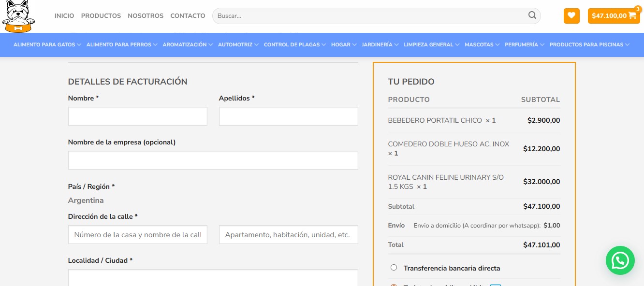This screenshot has height=286, width=644.
Task: Open the Productos menu item
Action: point(101,15)
